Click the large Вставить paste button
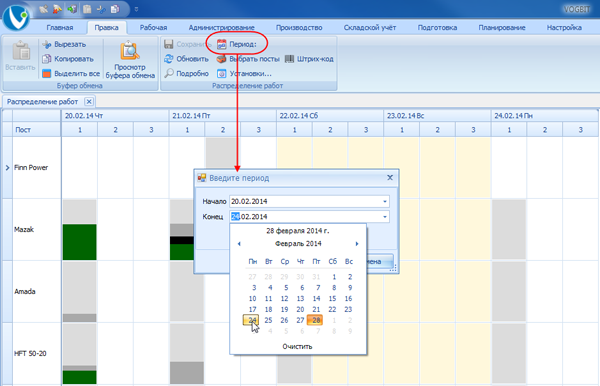Viewport: 600px width, 386px height. pyautogui.click(x=21, y=57)
